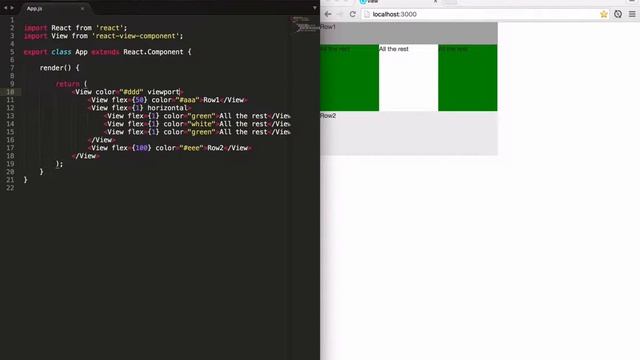Go to previous editor tab arrow

pyautogui.click(x=5, y=8)
